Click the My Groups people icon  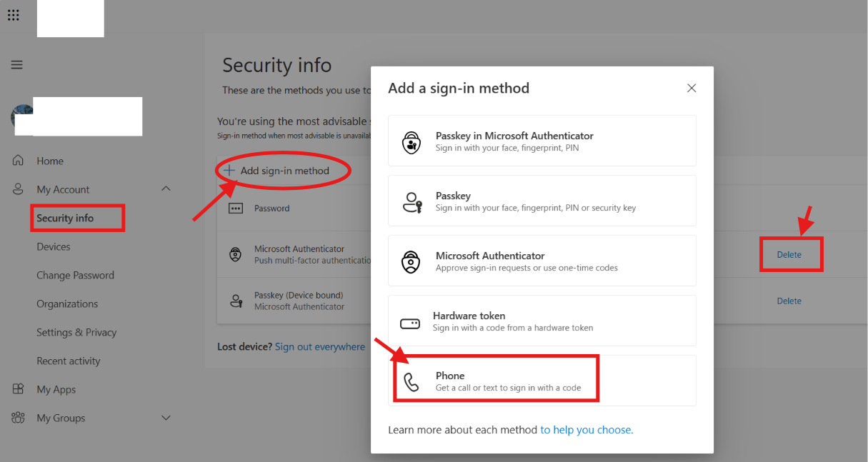point(19,418)
